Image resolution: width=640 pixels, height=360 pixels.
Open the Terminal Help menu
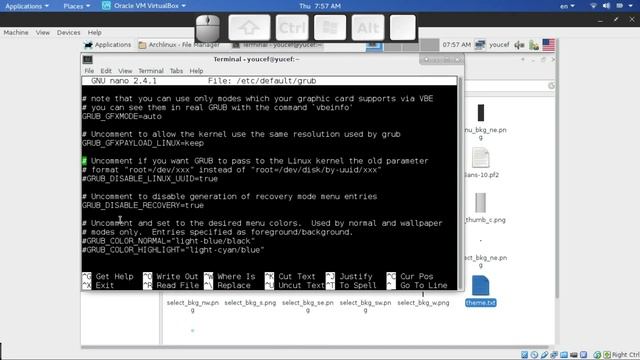(196, 71)
